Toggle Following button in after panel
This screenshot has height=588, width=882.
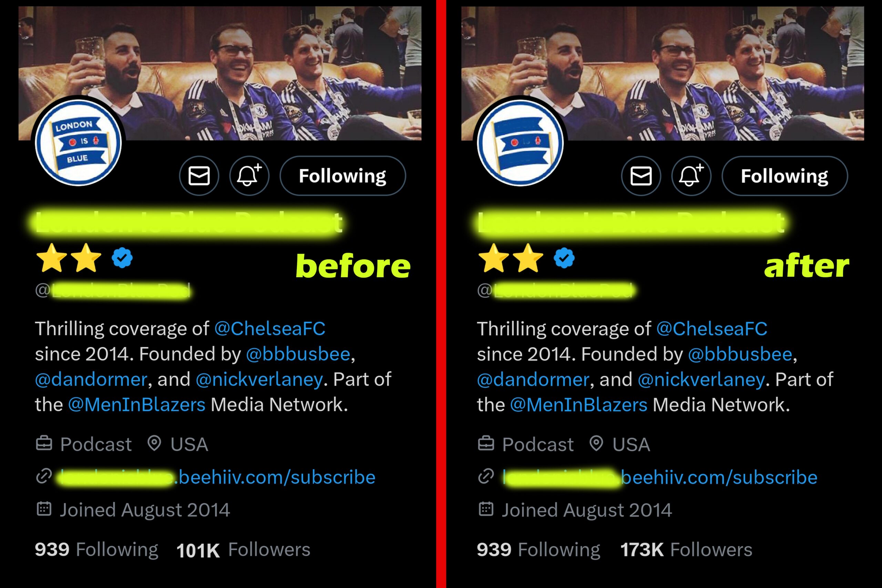784,176
